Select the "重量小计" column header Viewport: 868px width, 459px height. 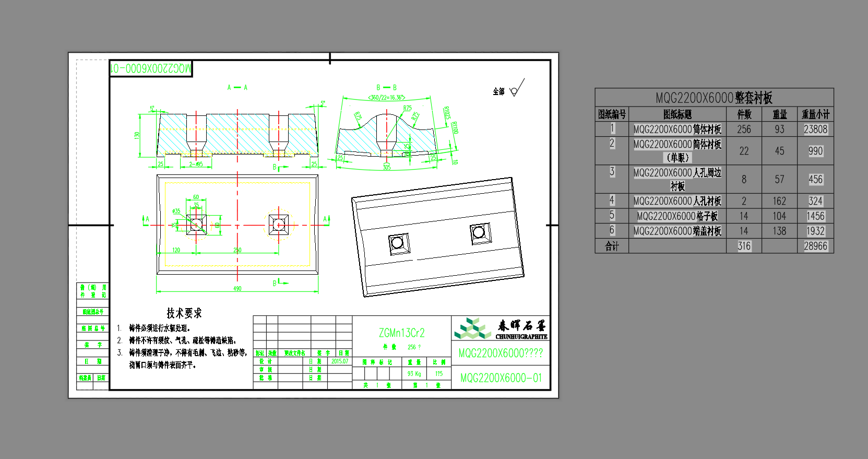pyautogui.click(x=815, y=114)
